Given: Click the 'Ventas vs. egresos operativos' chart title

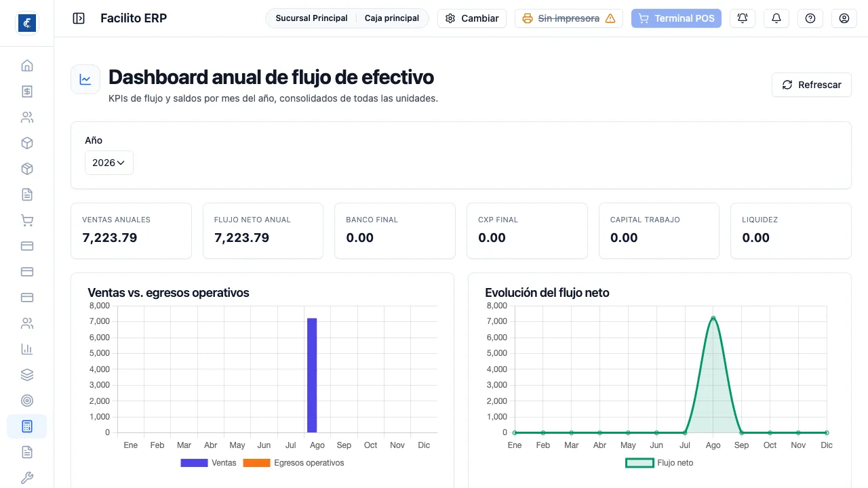Looking at the screenshot, I should click(x=169, y=293).
